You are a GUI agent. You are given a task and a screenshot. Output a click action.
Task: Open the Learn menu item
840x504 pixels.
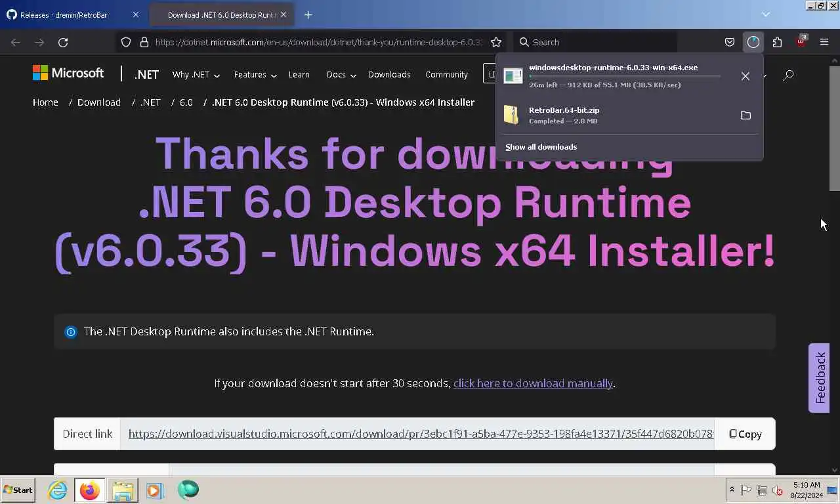click(299, 75)
